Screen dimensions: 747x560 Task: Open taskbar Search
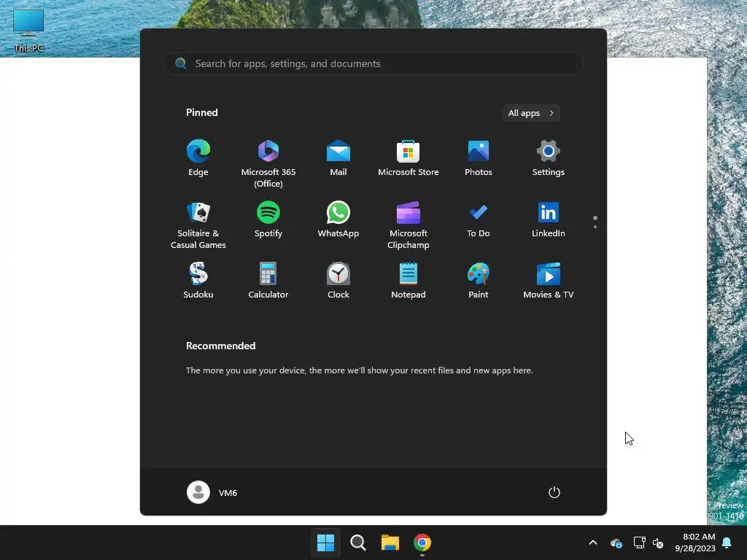pyautogui.click(x=357, y=542)
